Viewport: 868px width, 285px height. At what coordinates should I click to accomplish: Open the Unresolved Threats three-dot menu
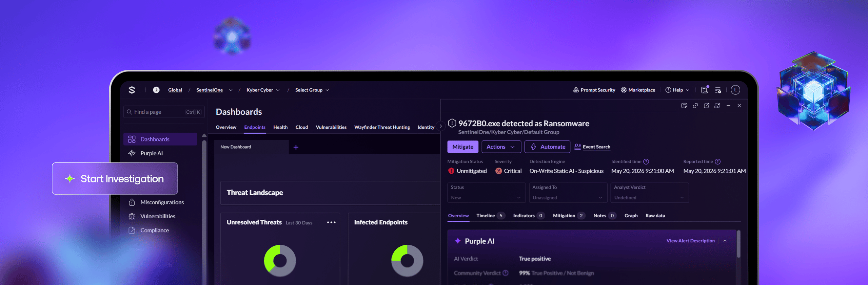331,222
